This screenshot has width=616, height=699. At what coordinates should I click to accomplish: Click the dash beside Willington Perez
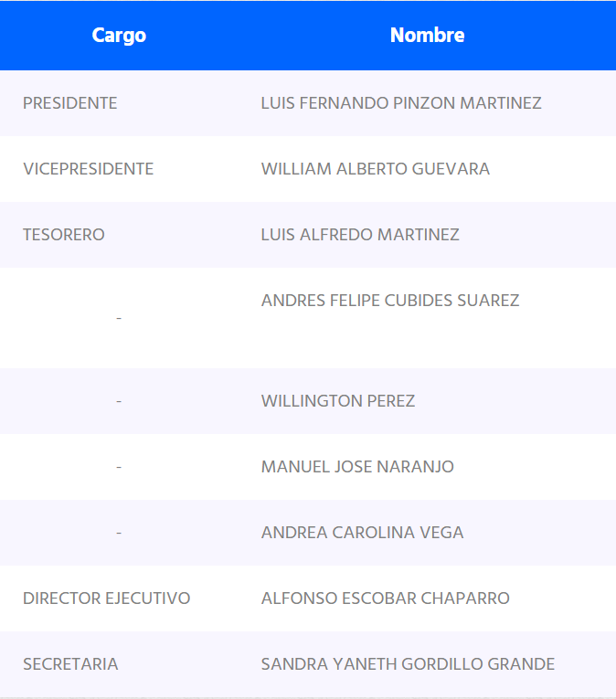[119, 401]
